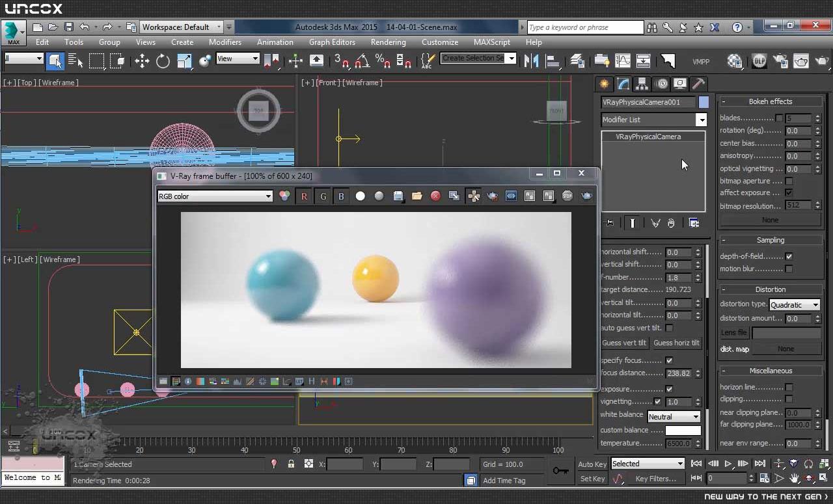833x504 pixels.
Task: Switch to the Modify panel tab icon
Action: [623, 84]
